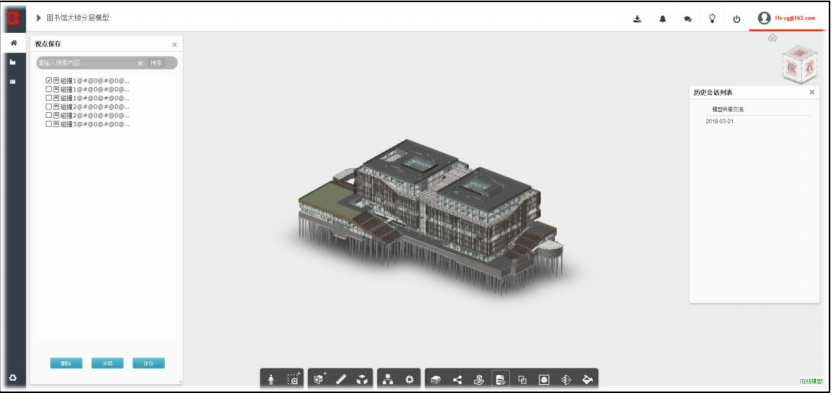Open the model hierarchy tree tool

pyautogui.click(x=388, y=380)
